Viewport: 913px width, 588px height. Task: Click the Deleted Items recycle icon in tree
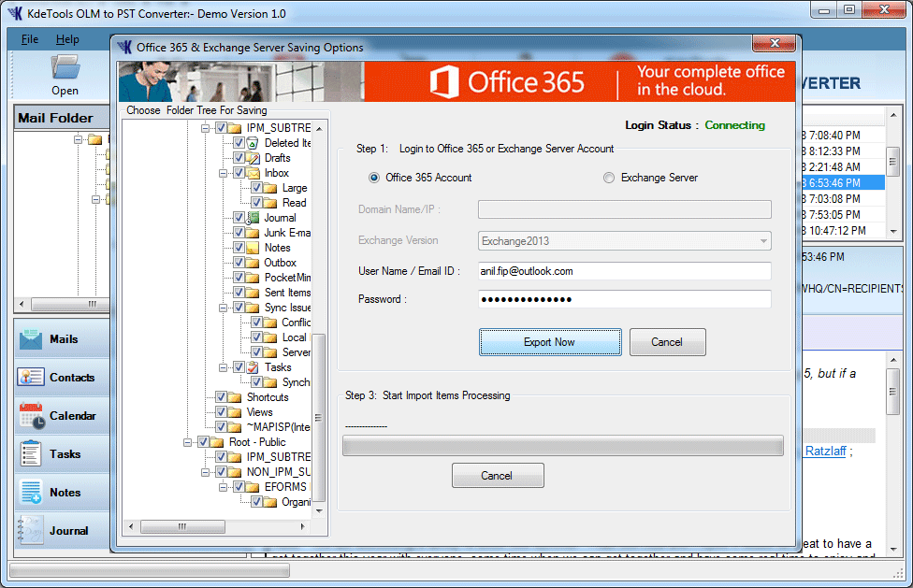click(x=253, y=143)
